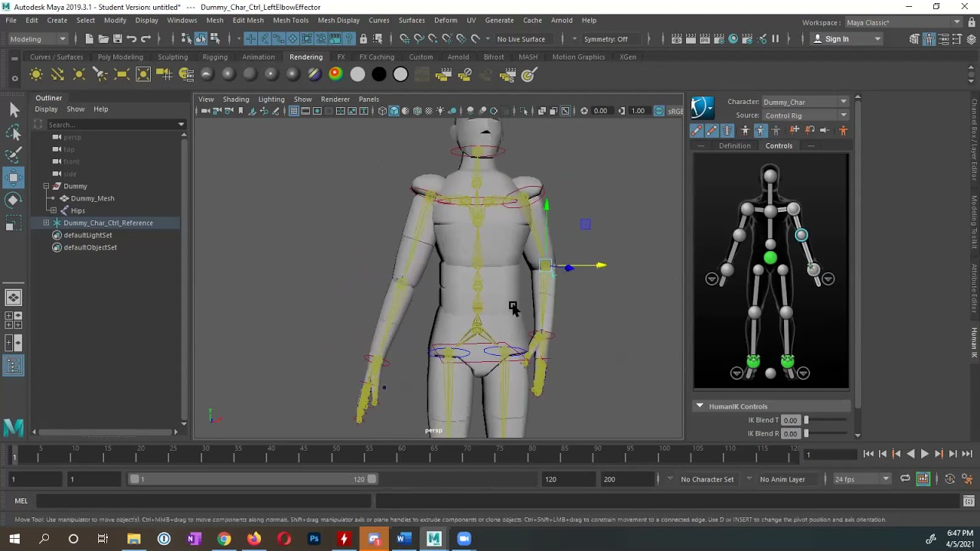Open the Modeling menu set dropdown
Screen dimensions: 980x551
(38, 39)
